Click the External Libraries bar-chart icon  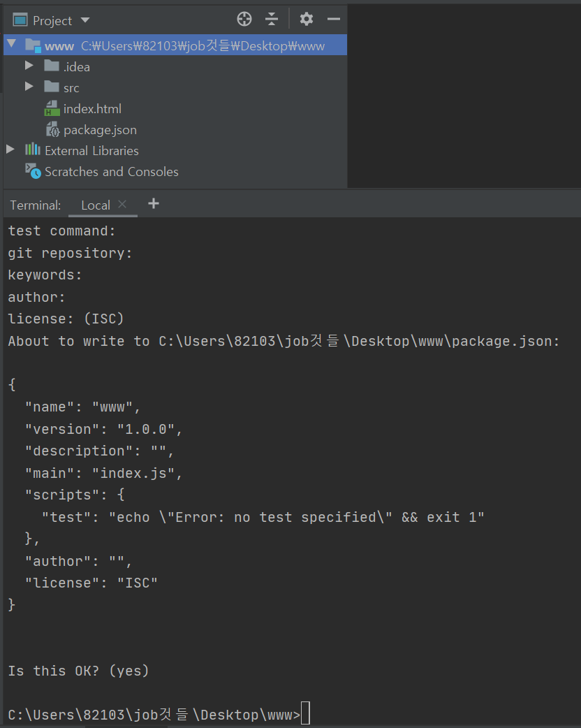33,150
